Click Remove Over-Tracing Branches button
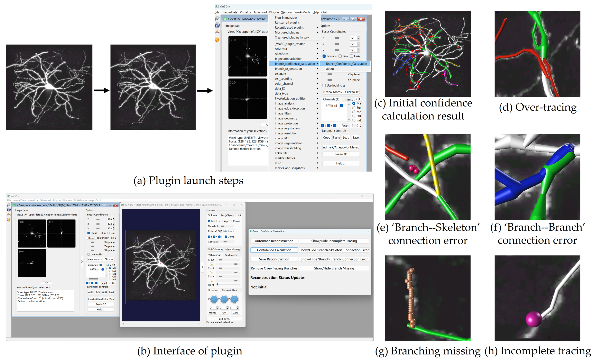This screenshot has height=364, width=596. [x=274, y=268]
